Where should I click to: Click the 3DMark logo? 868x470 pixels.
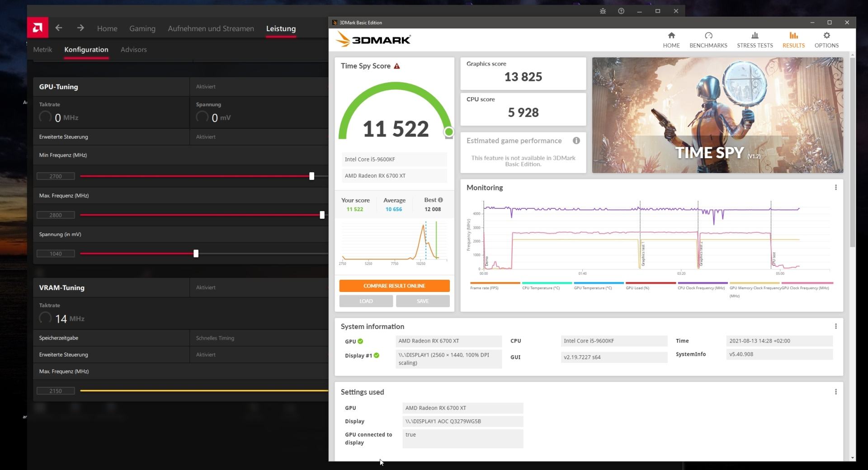click(x=373, y=40)
